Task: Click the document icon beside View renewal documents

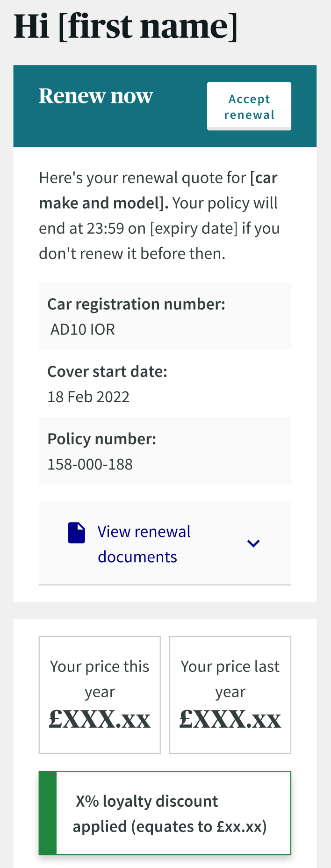Action: pyautogui.click(x=77, y=533)
